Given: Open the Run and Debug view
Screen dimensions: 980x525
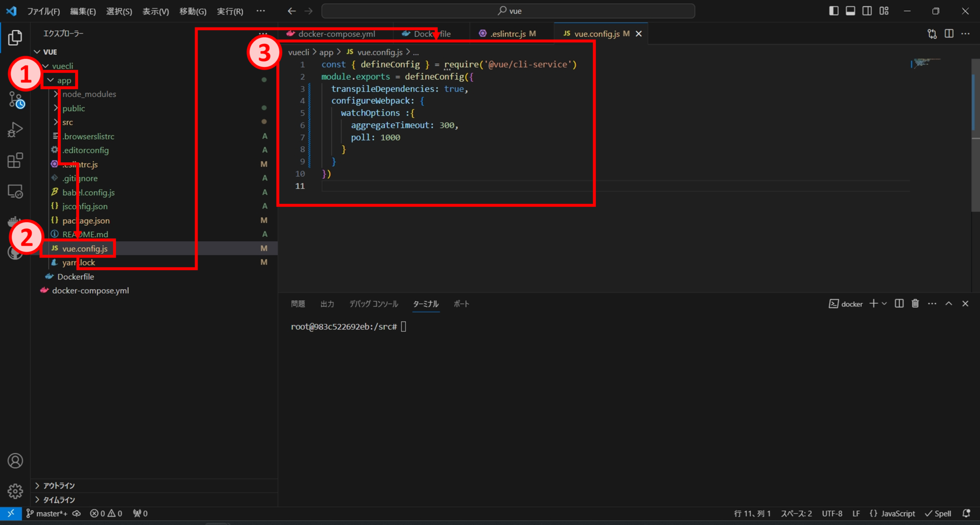Looking at the screenshot, I should point(16,129).
